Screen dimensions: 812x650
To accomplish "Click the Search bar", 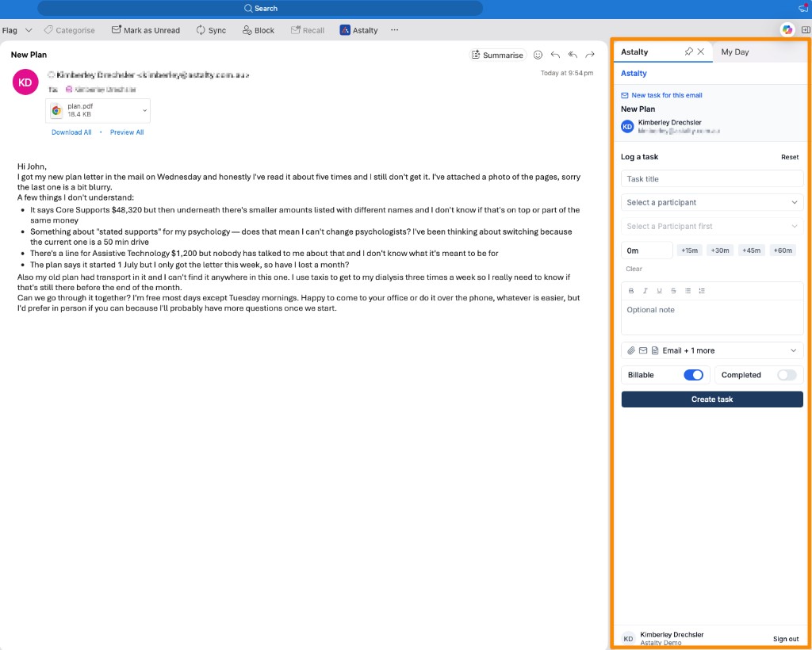I will tap(260, 8).
